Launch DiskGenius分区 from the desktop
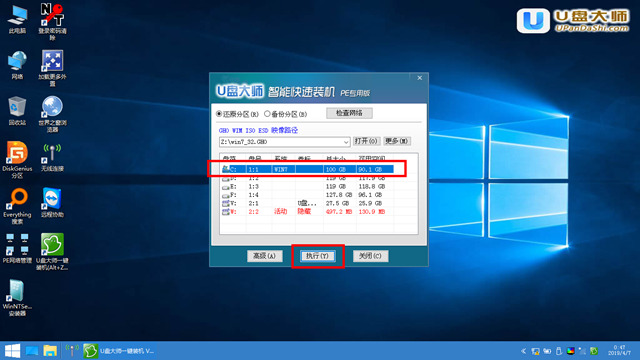This screenshot has width=640, height=360. point(17,160)
